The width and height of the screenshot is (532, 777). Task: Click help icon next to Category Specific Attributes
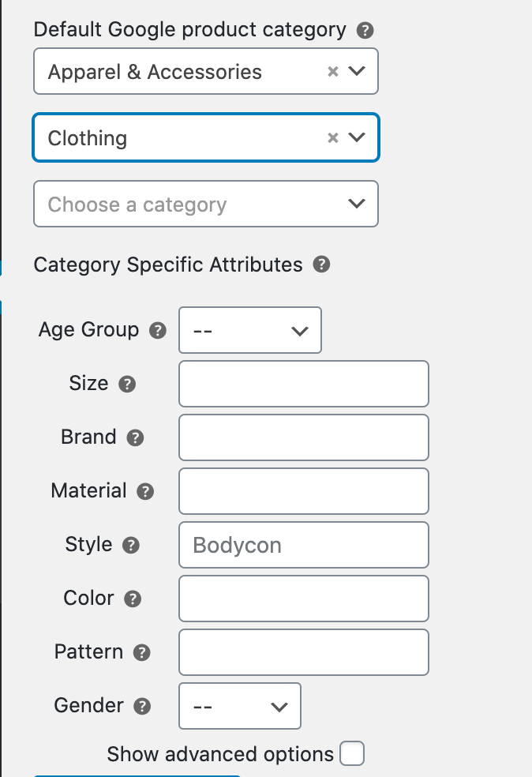321,265
